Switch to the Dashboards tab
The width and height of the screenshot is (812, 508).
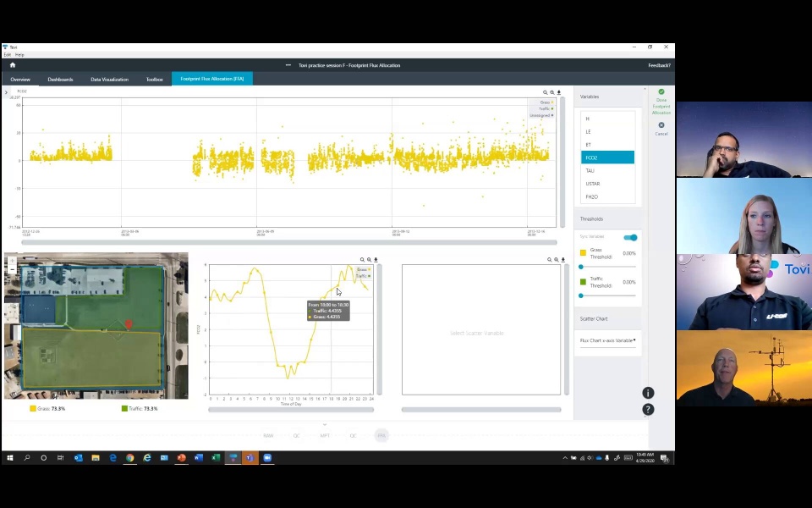click(60, 80)
